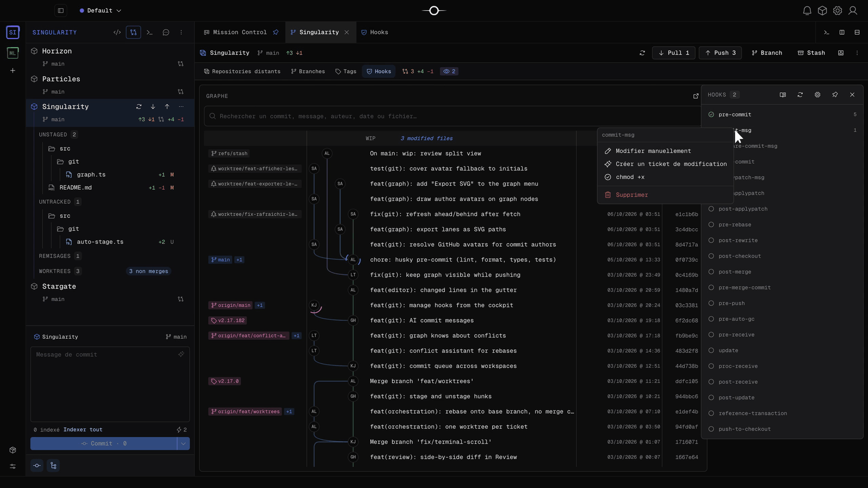
Task: Pop out the graph in an external window
Action: [x=696, y=96]
